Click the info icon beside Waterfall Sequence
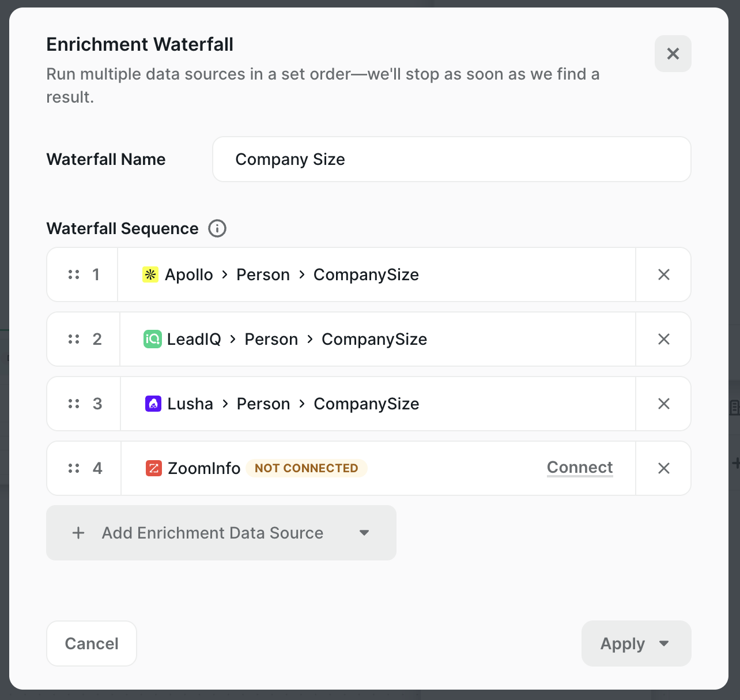Image resolution: width=740 pixels, height=700 pixels. tap(217, 228)
